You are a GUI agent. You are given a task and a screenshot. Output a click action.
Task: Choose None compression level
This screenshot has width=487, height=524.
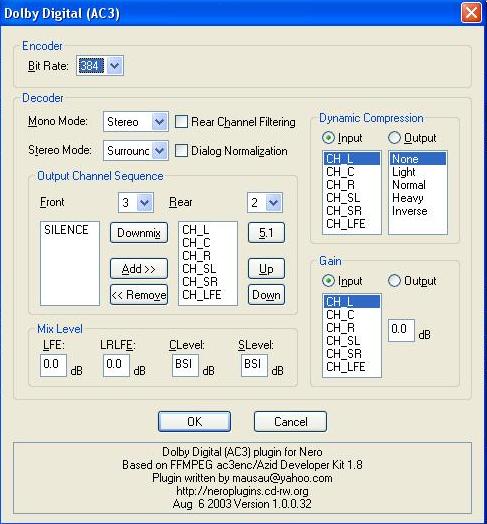tap(418, 158)
